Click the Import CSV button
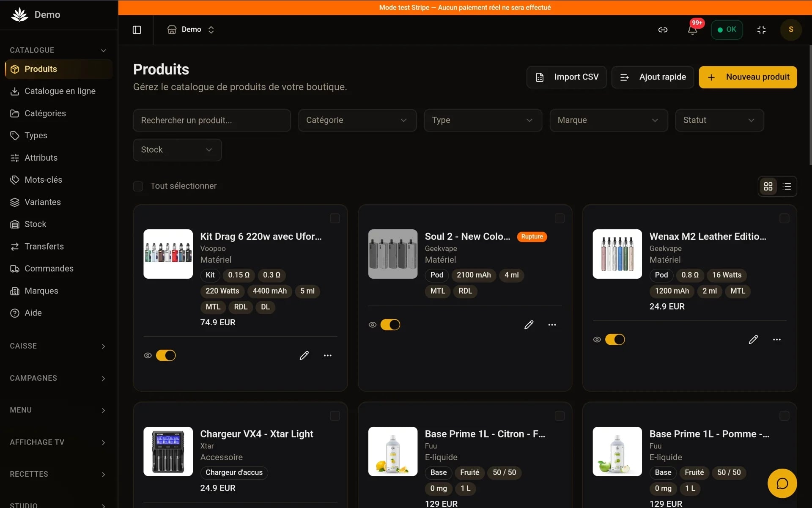812x508 pixels. [x=566, y=77]
